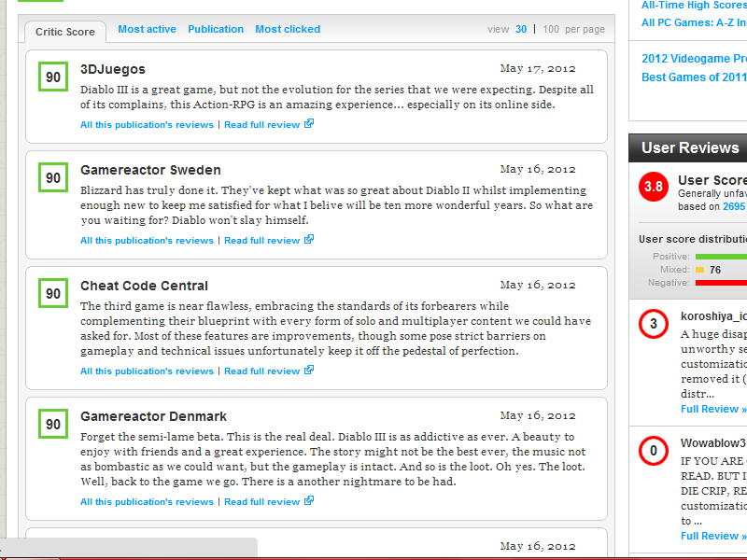Click the 90 score box for Gamereactor Denmark
747x560 pixels.
pyautogui.click(x=53, y=424)
